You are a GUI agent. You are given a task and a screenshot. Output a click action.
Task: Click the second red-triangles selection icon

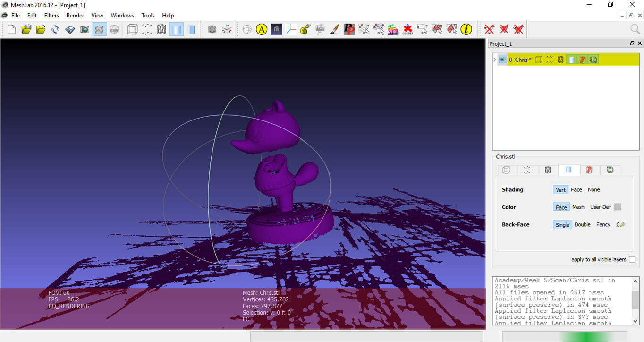(x=452, y=29)
